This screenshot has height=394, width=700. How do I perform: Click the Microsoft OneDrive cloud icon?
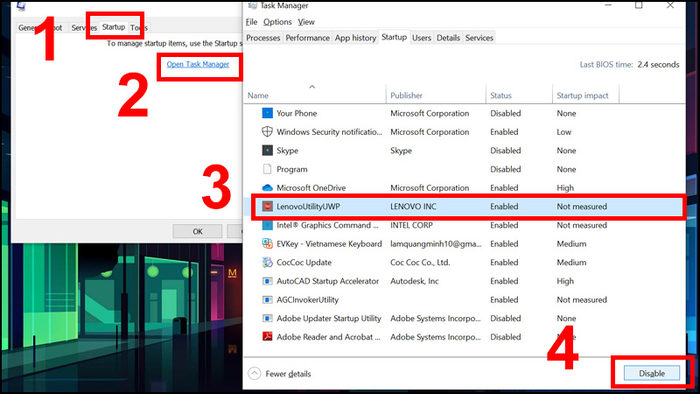pos(267,188)
